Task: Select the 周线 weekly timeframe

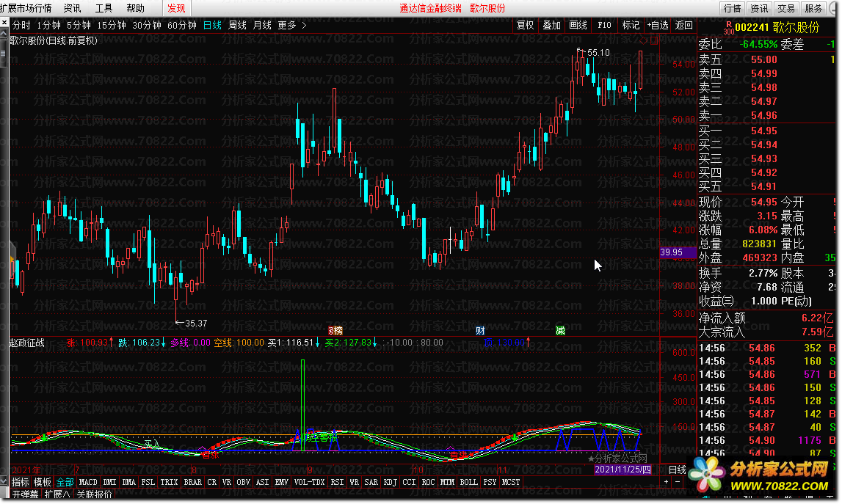Action: point(237,25)
